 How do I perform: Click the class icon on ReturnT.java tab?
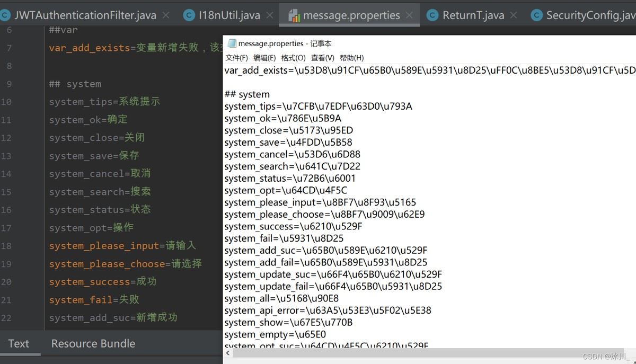click(432, 15)
